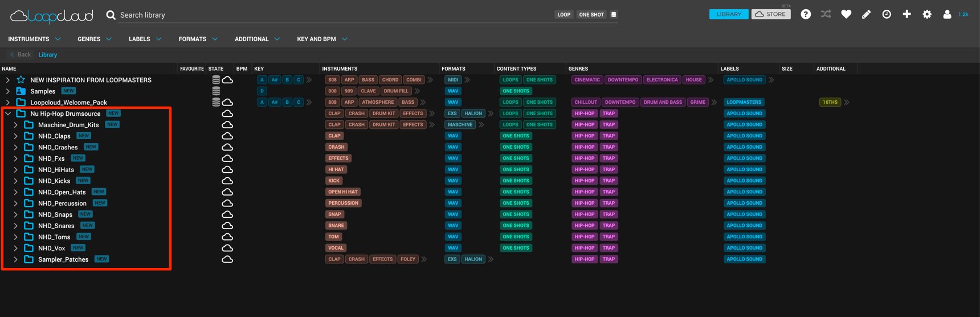Click in the Search library field

click(336, 15)
